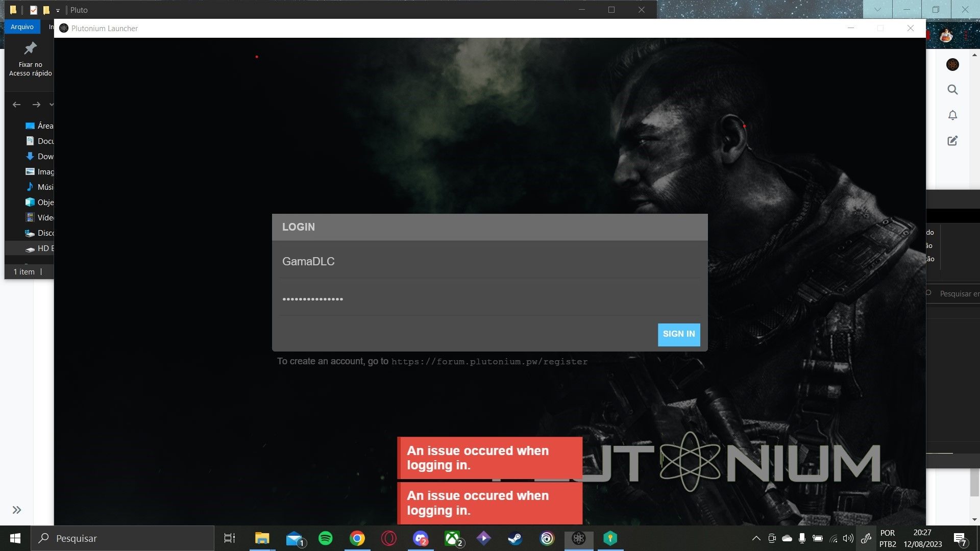980x551 pixels.
Task: Open Opera browser from the taskbar
Action: (389, 538)
